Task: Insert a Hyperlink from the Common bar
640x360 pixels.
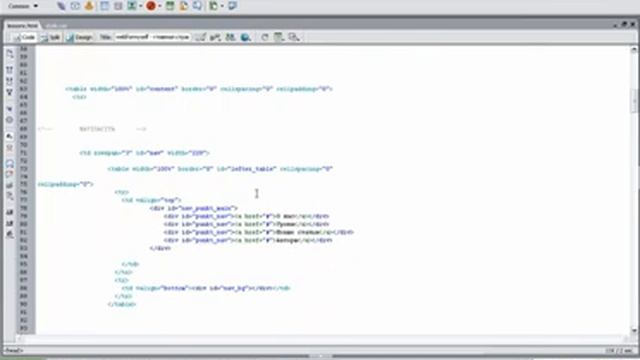Action: point(61,6)
